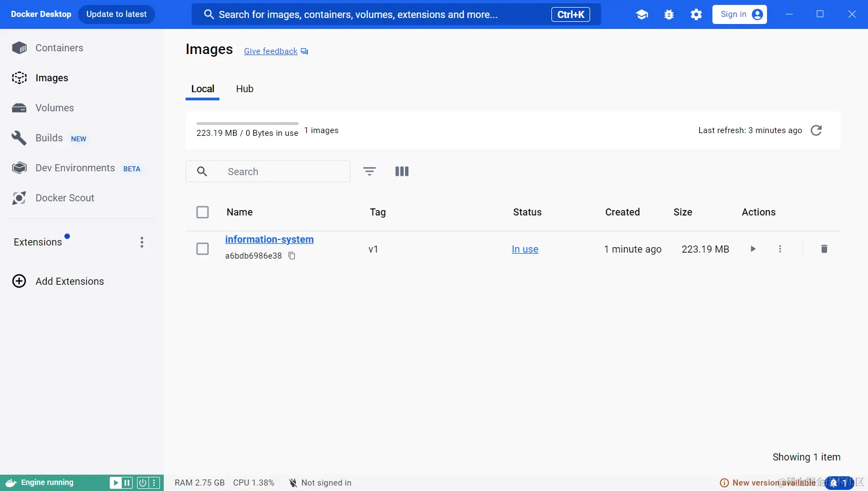Screen dimensions: 868x491
Task: Minimize the Docker Desktop window
Action: [x=789, y=14]
